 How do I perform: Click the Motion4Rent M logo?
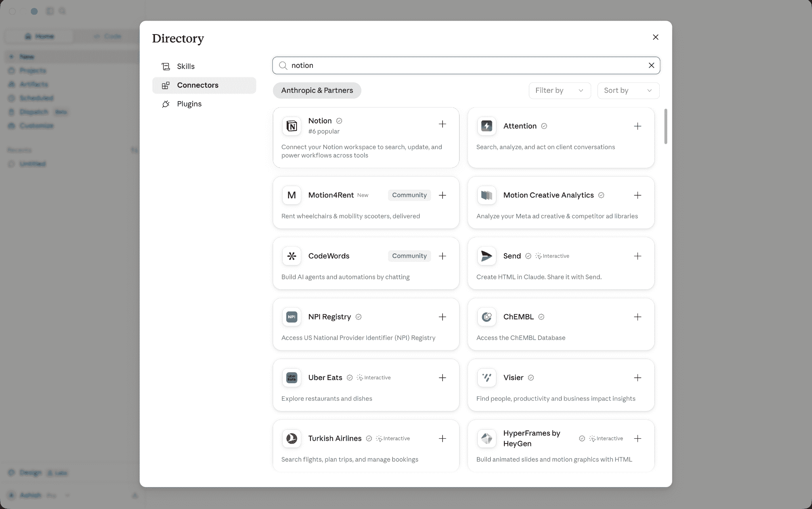tap(291, 195)
